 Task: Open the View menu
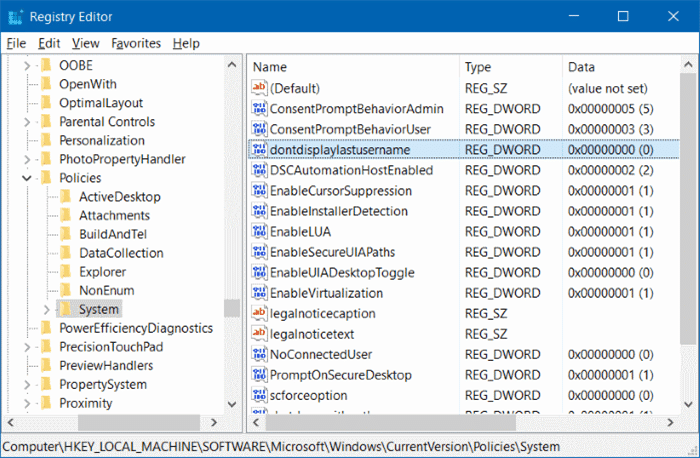point(86,43)
